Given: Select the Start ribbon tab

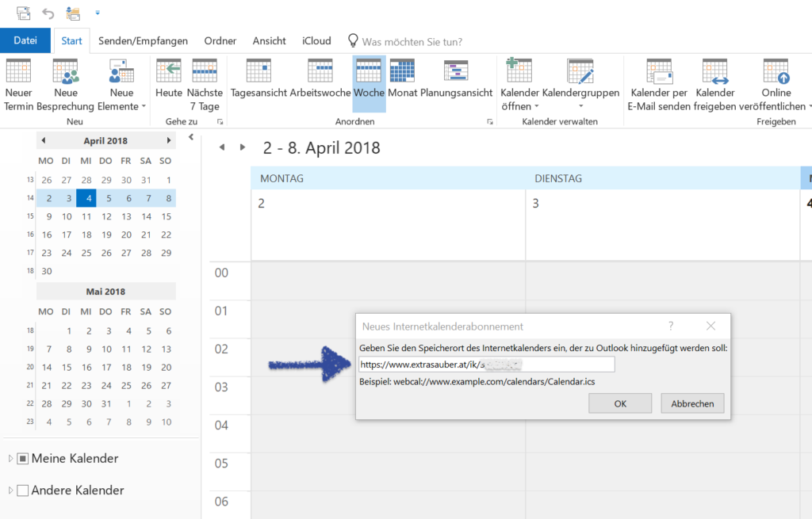Looking at the screenshot, I should point(71,41).
